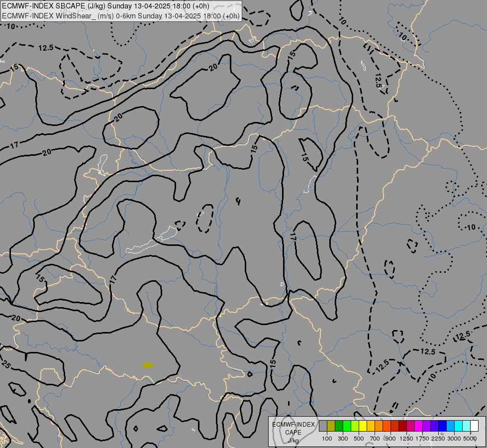Click the legend value '100'
The width and height of the screenshot is (487, 448).
327,439
